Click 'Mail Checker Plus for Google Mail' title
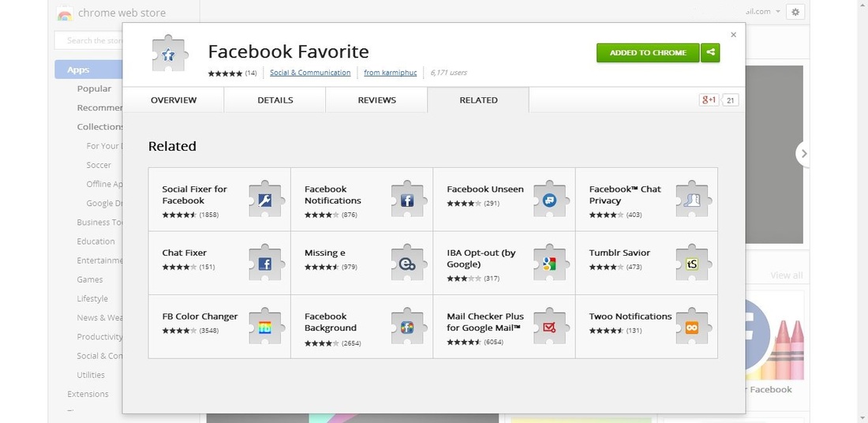 (x=485, y=322)
